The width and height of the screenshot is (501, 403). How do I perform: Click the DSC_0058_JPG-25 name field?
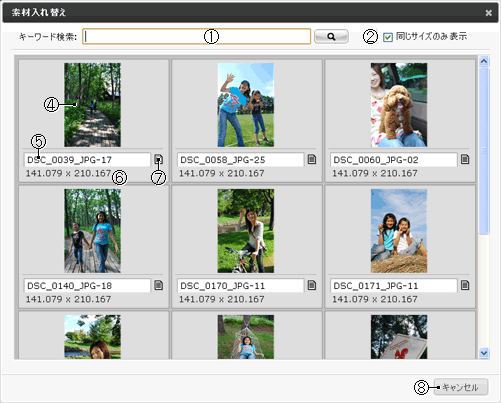241,160
